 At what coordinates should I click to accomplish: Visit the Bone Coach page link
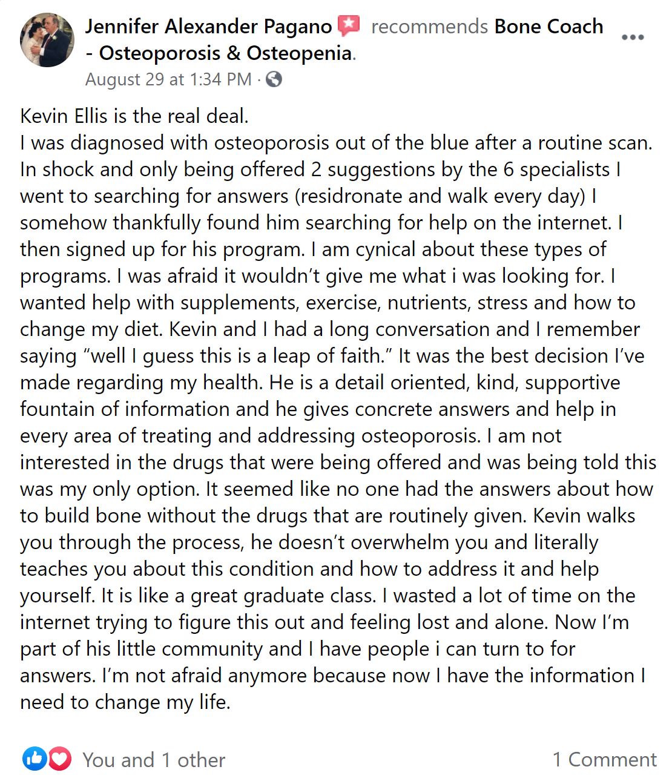coord(548,27)
